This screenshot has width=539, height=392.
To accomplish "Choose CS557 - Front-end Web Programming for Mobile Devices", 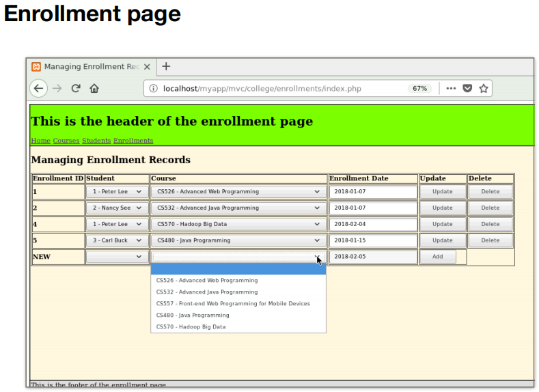I will pos(238,304).
